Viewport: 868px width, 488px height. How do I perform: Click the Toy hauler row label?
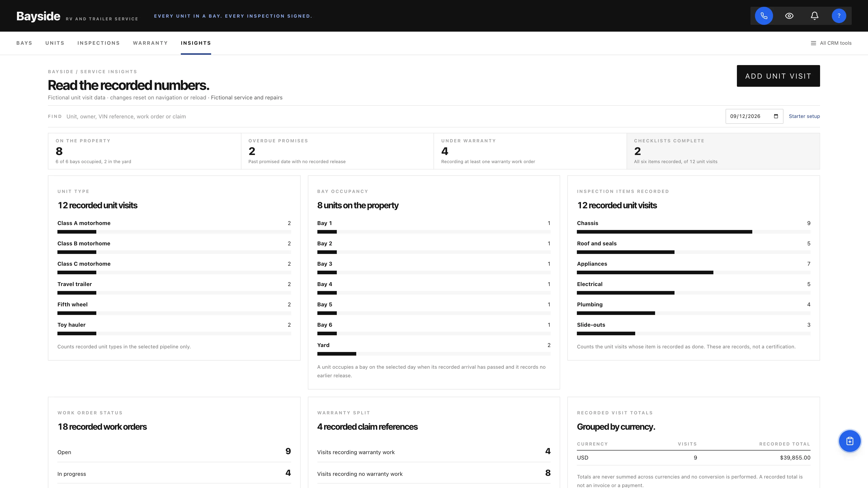coord(71,325)
